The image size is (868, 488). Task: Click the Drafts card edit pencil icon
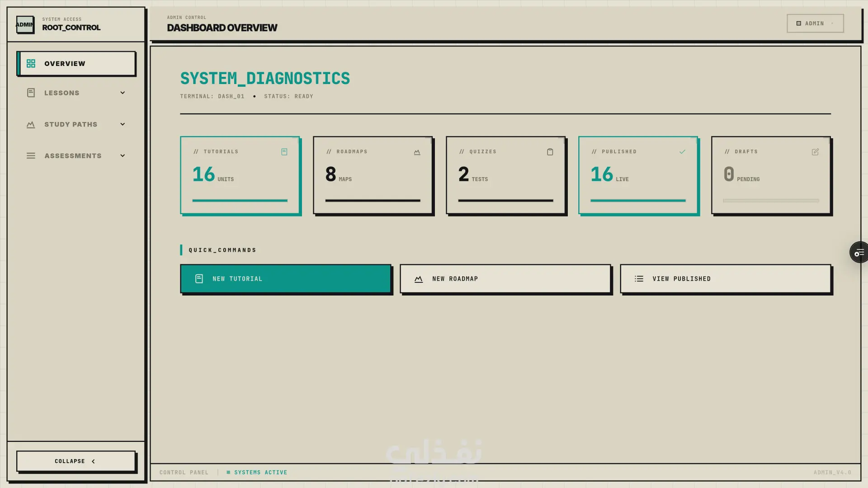[815, 152]
